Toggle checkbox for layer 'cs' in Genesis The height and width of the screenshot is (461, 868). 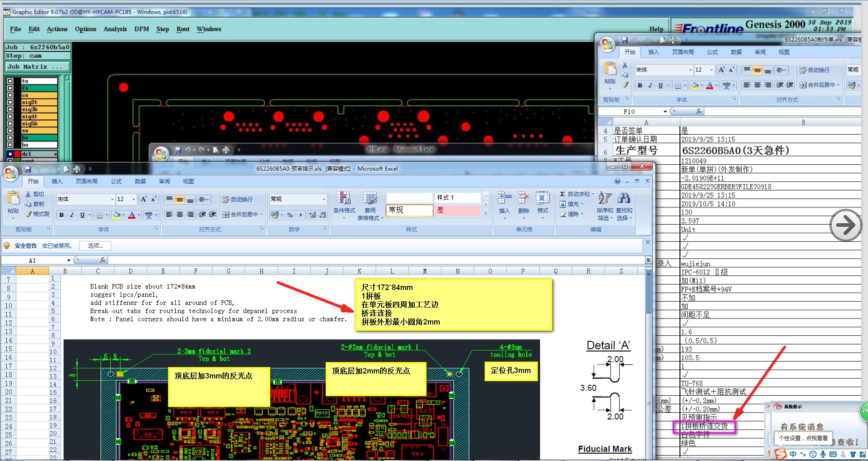coord(10,95)
